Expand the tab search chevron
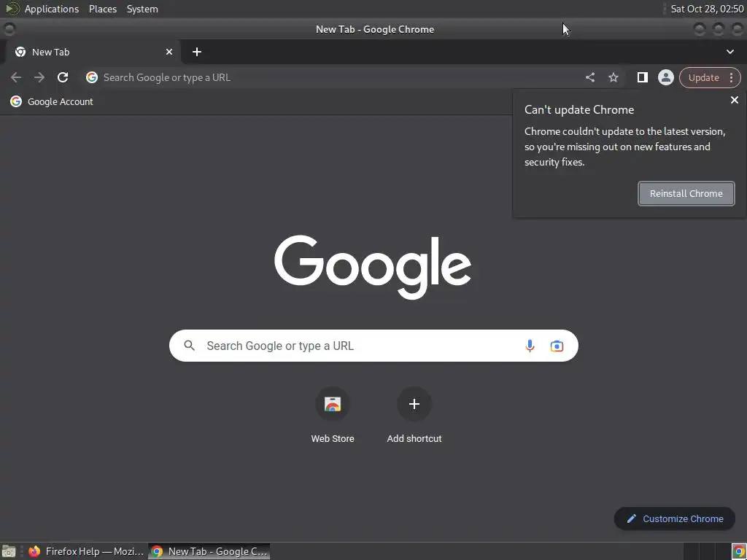This screenshot has width=747, height=560. coord(729,52)
